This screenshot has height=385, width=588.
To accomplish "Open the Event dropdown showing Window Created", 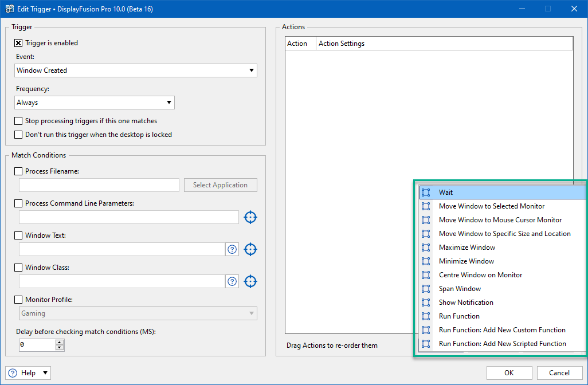I will (x=136, y=70).
